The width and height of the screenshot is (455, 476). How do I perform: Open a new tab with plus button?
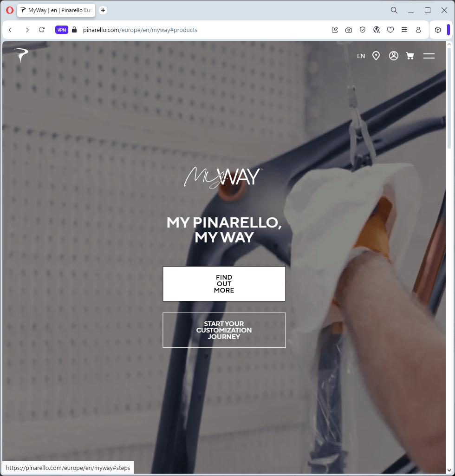tap(103, 10)
